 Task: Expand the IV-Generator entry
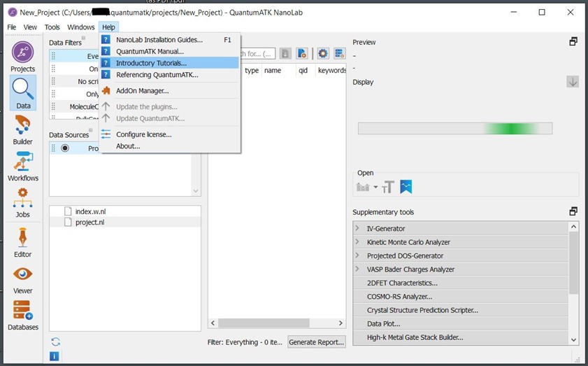point(357,228)
